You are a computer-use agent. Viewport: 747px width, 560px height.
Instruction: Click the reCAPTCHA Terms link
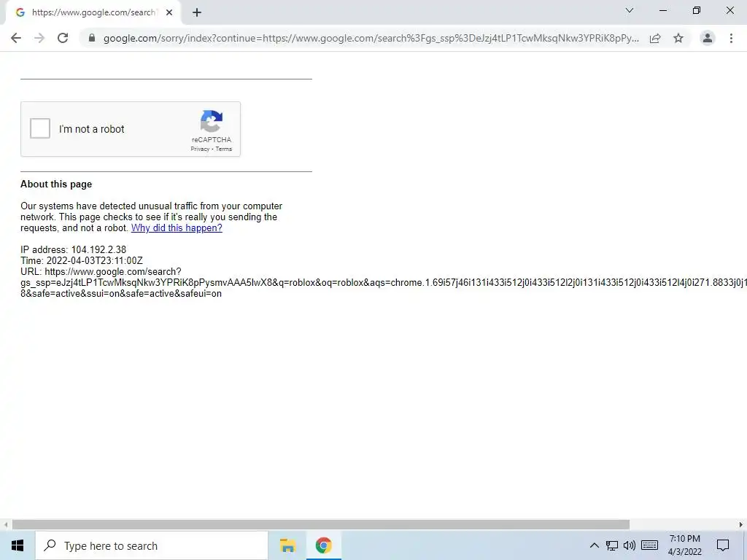223,149
